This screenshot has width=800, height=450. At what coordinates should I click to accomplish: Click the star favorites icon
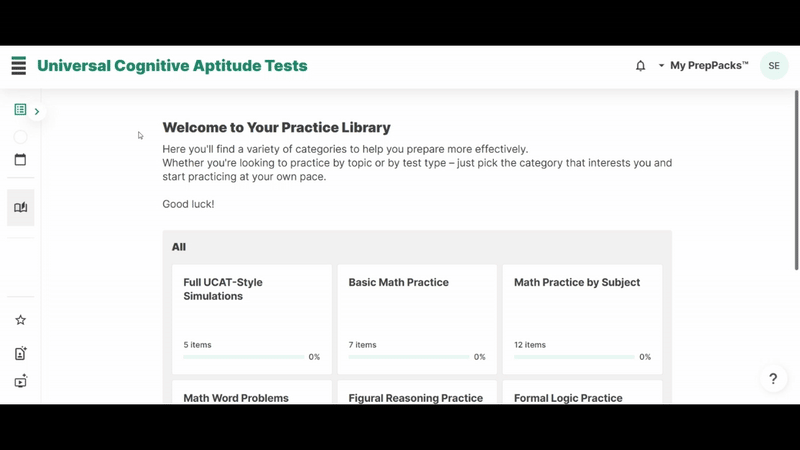20,320
